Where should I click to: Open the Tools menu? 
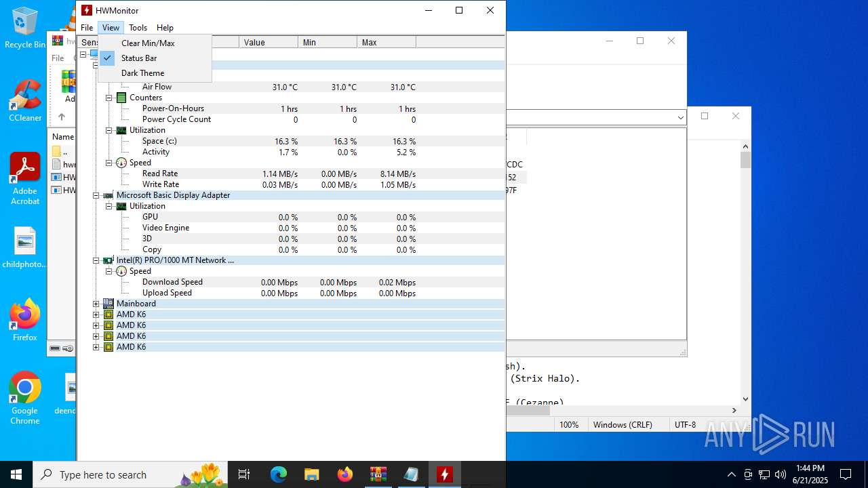(x=138, y=28)
